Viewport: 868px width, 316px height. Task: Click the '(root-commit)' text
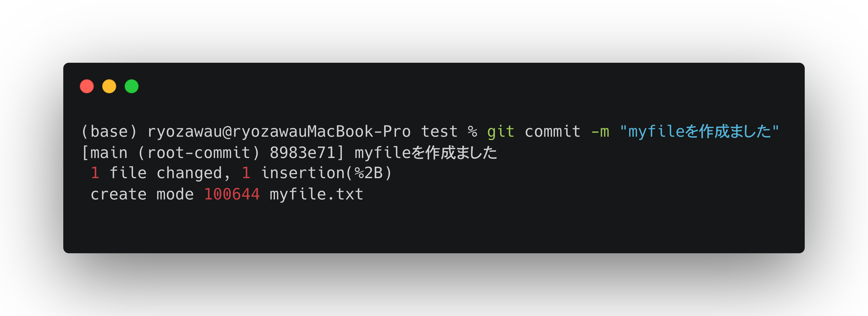pyautogui.click(x=199, y=153)
